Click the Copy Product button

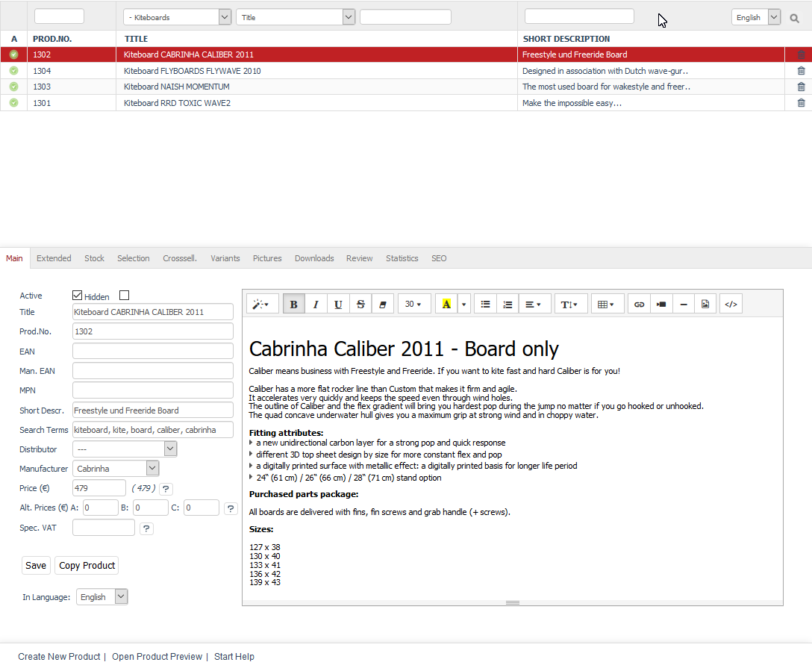tap(87, 566)
